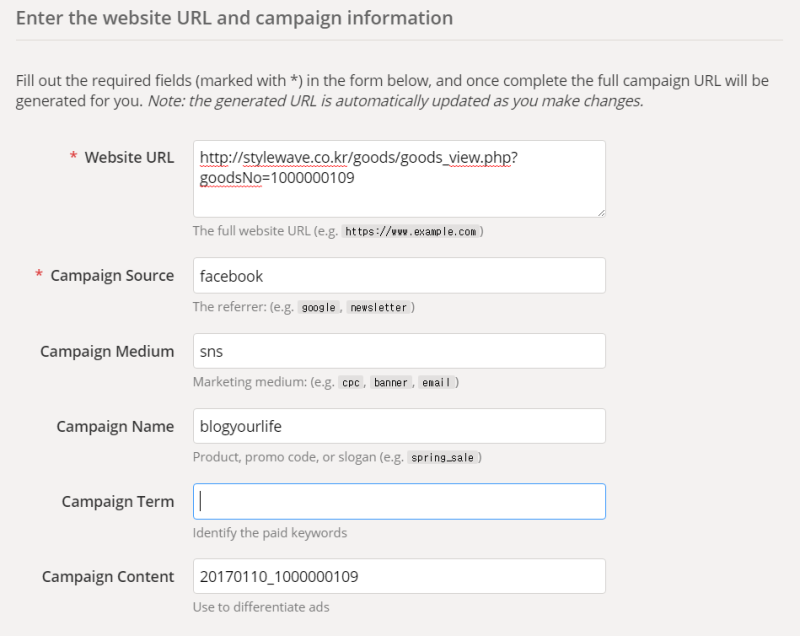Image resolution: width=800 pixels, height=636 pixels.
Task: Click the Campaign Content label
Action: coord(108,576)
